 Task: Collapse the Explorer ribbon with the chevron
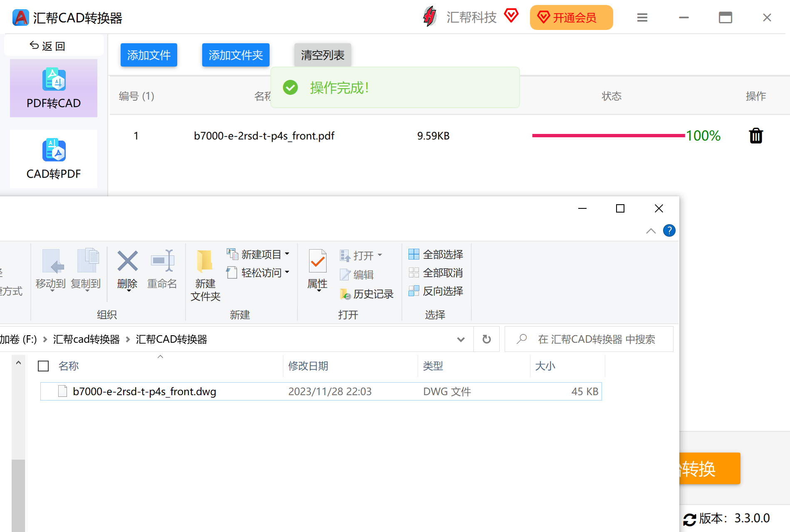(x=651, y=231)
